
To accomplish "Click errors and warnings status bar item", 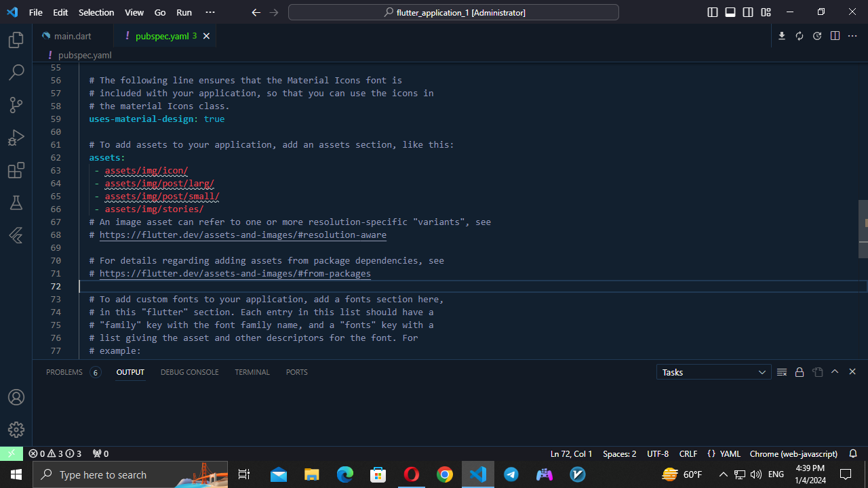I will 55,453.
